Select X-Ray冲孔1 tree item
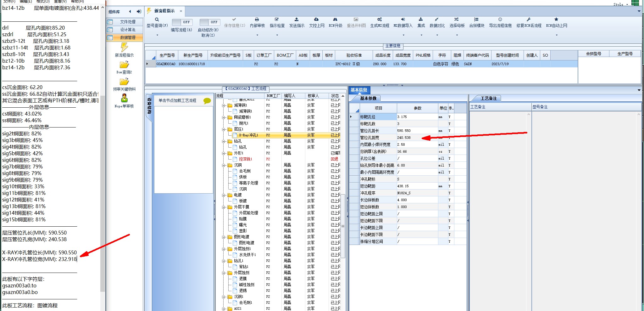The height and width of the screenshot is (311, 644). (248, 135)
